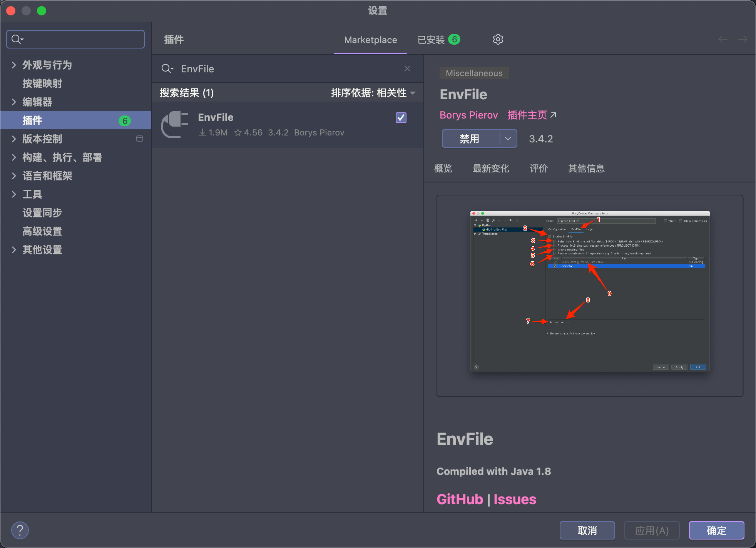Open the 插件主页 link
The width and height of the screenshot is (756, 548).
[x=527, y=115]
